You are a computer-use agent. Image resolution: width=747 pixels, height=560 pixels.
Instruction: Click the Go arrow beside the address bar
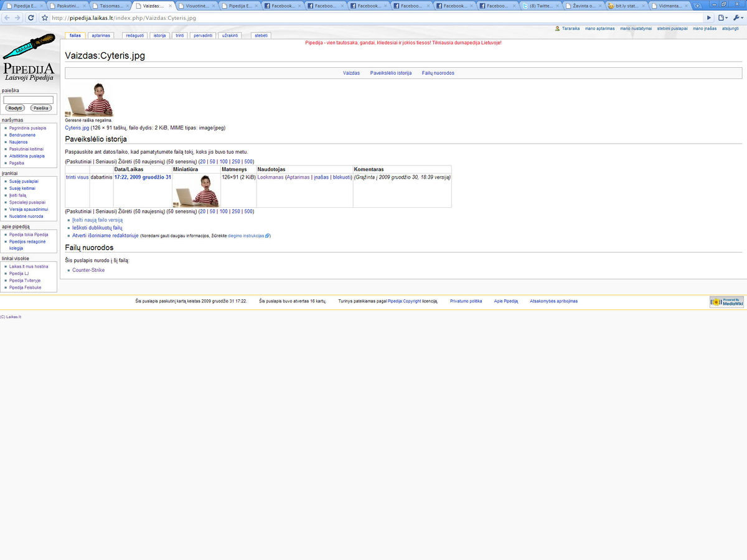coord(708,17)
